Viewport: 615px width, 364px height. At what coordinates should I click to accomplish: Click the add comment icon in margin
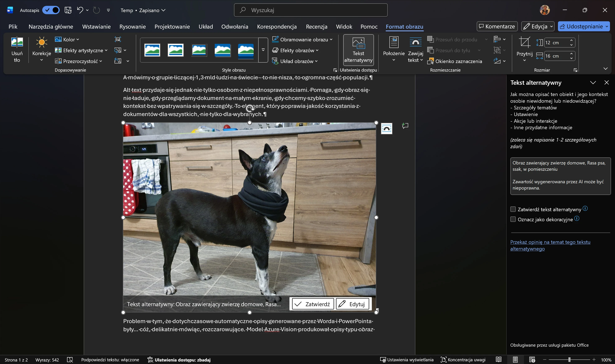(x=405, y=126)
